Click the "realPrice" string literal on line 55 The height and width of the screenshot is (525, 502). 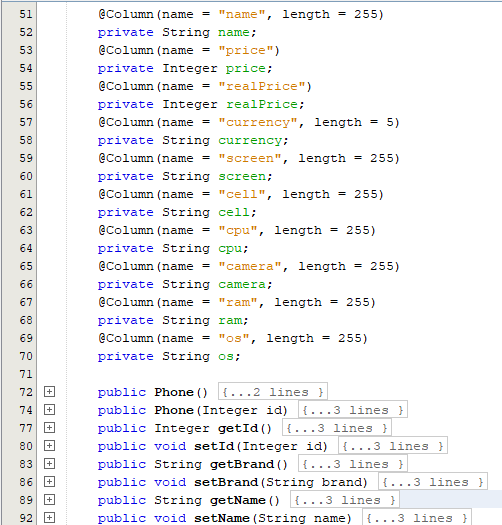pyautogui.click(x=262, y=87)
